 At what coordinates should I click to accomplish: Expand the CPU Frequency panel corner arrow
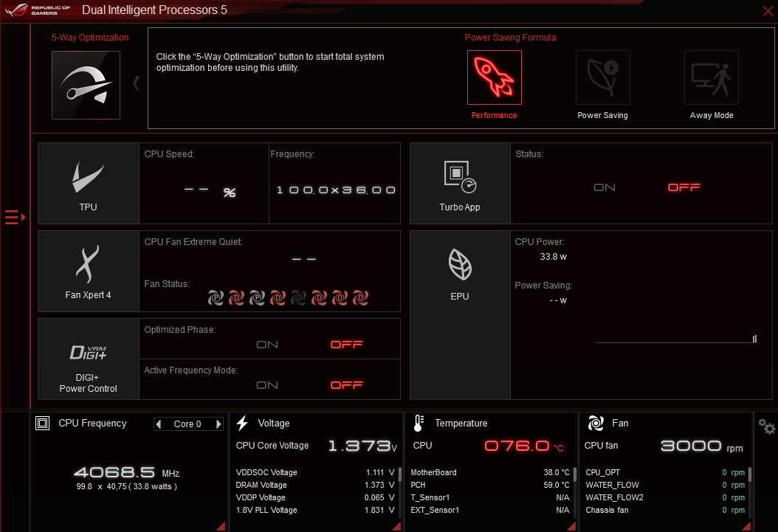(x=221, y=525)
